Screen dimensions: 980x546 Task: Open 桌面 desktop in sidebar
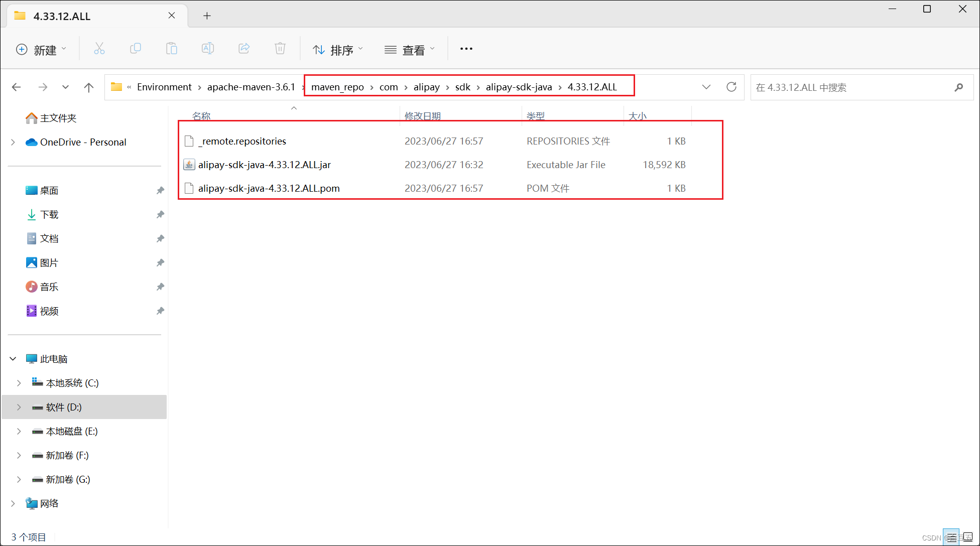click(x=42, y=190)
